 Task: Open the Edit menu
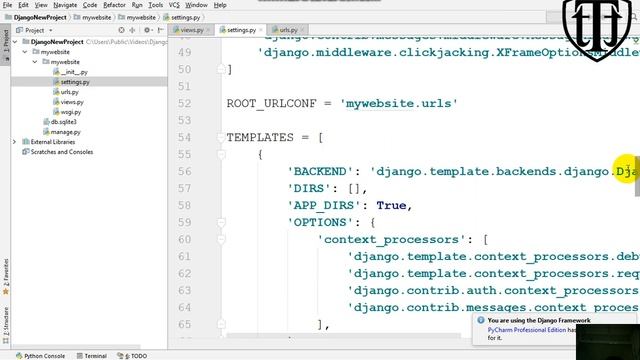[x=23, y=5]
